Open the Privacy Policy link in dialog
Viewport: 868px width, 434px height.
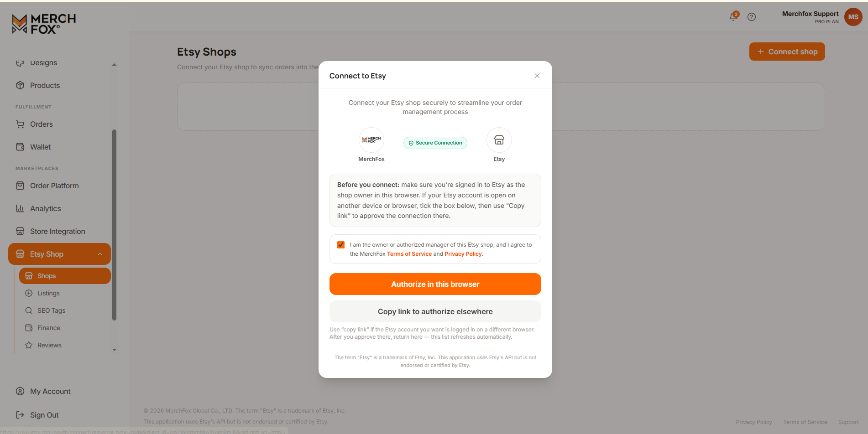point(463,254)
